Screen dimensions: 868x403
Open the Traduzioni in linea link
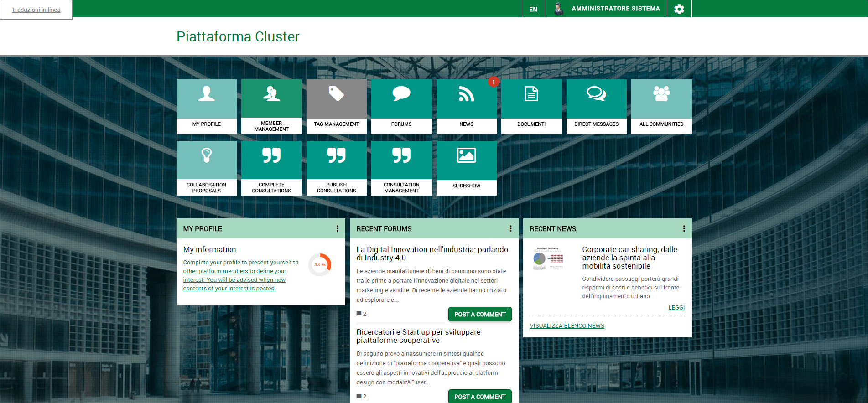coord(36,10)
